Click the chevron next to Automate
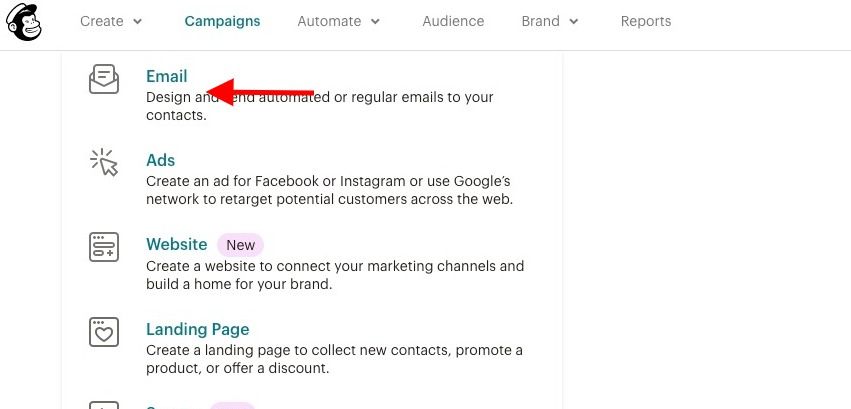The image size is (851, 409). 376,22
